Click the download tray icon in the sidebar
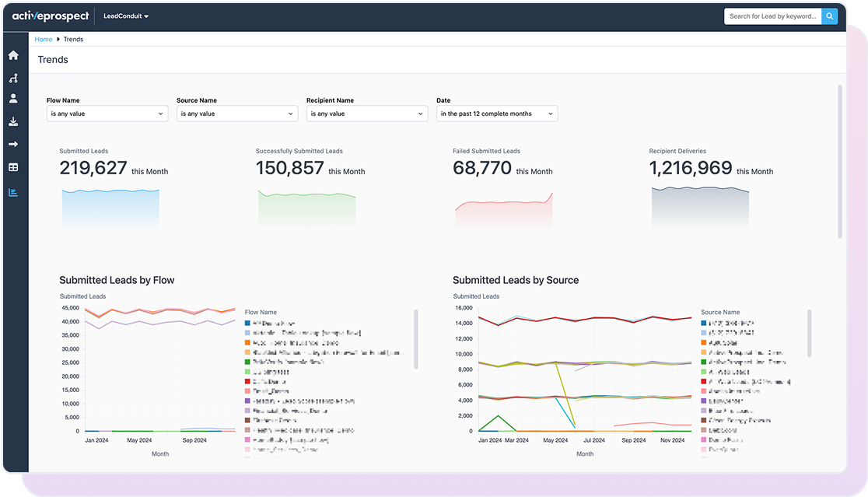Screen dimensions: 868x497 [13, 121]
